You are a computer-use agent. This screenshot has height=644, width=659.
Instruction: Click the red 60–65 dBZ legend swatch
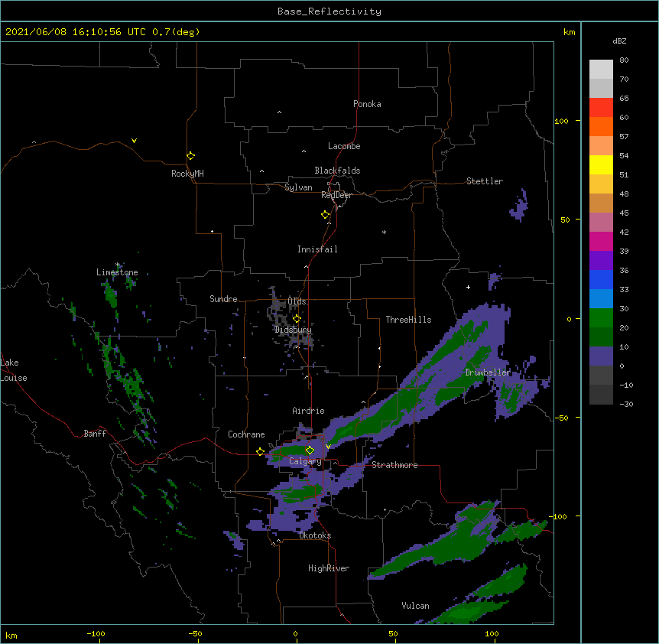pyautogui.click(x=601, y=108)
